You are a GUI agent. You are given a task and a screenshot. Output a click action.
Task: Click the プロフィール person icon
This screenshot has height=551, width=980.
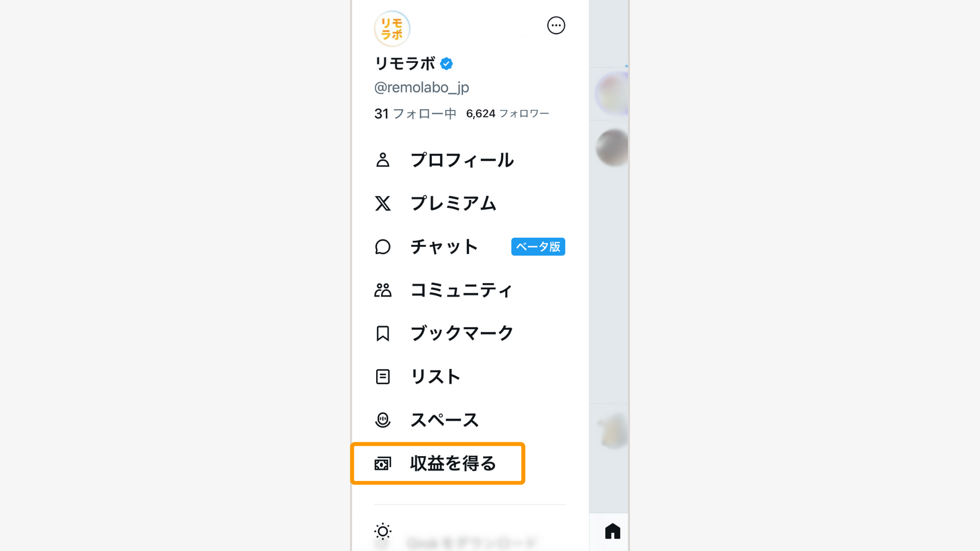383,160
